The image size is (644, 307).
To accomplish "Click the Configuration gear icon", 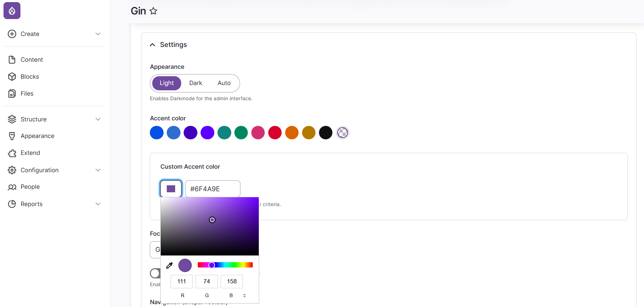I will coord(12,170).
